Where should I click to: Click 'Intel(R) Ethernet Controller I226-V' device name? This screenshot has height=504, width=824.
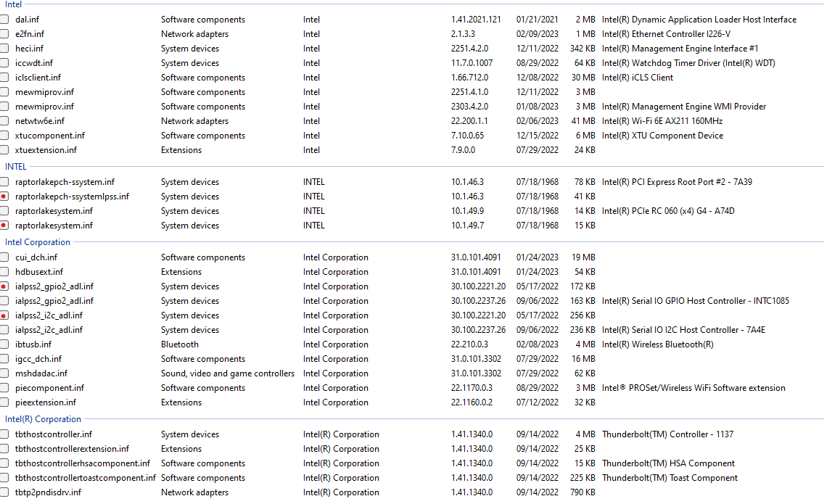coord(666,34)
